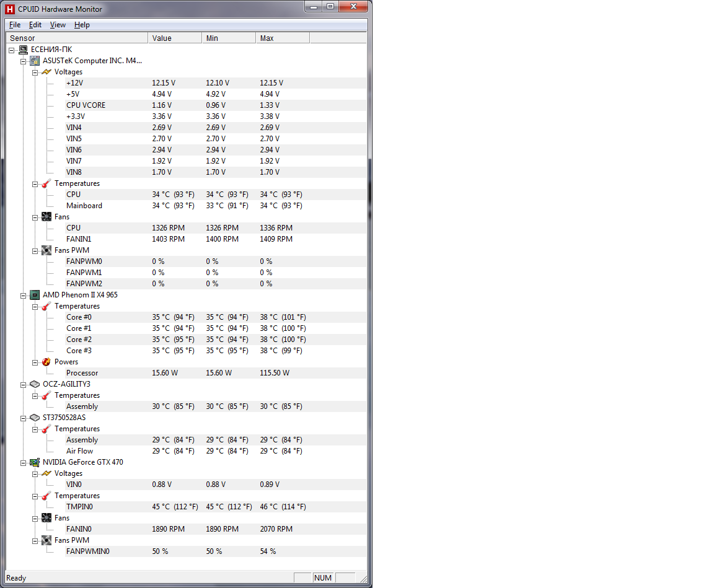The width and height of the screenshot is (714, 588).
Task: Collapse the ASUSTeK Fans PWM group
Action: click(x=35, y=251)
